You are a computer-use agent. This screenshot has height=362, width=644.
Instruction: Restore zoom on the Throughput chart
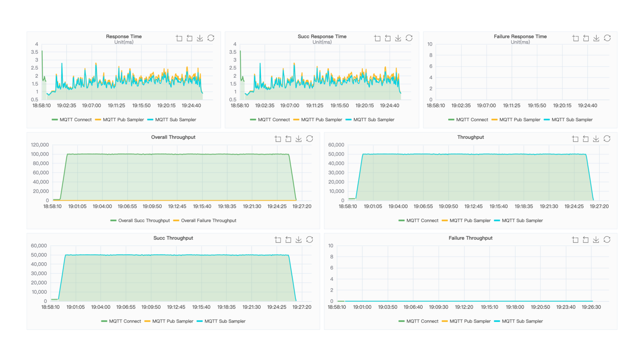[585, 139]
